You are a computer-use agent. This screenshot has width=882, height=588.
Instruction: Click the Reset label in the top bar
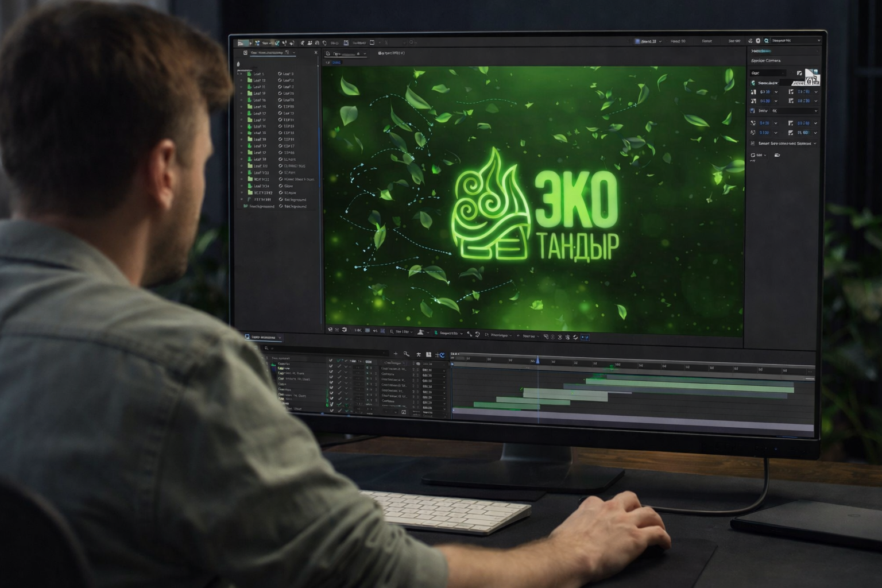(707, 41)
